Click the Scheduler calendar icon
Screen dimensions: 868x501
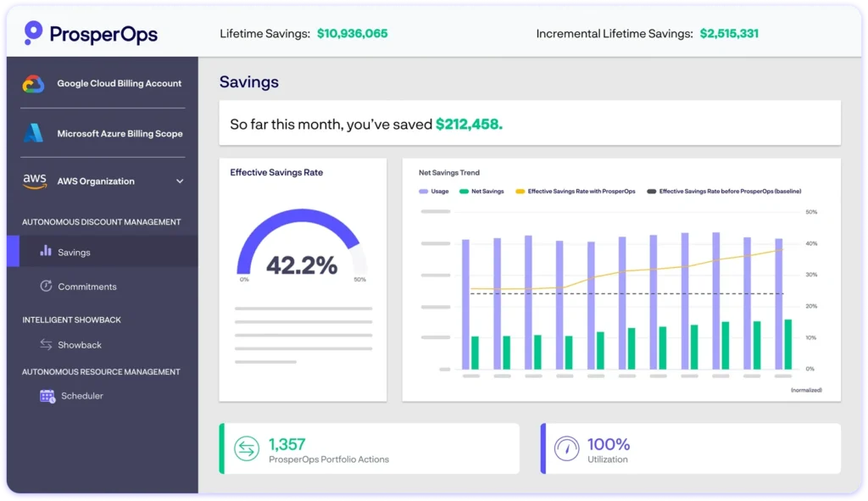(47, 396)
